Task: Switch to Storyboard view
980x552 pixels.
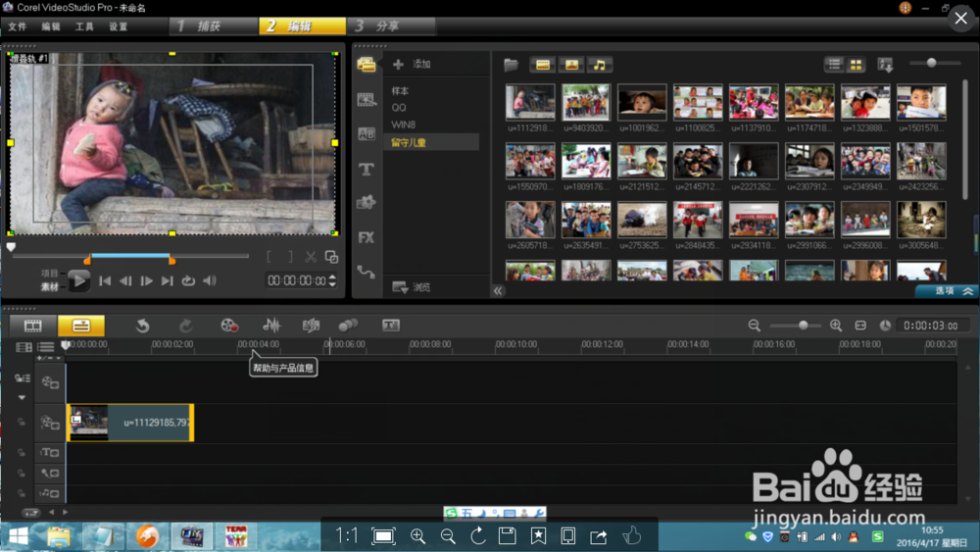Action: click(x=32, y=326)
